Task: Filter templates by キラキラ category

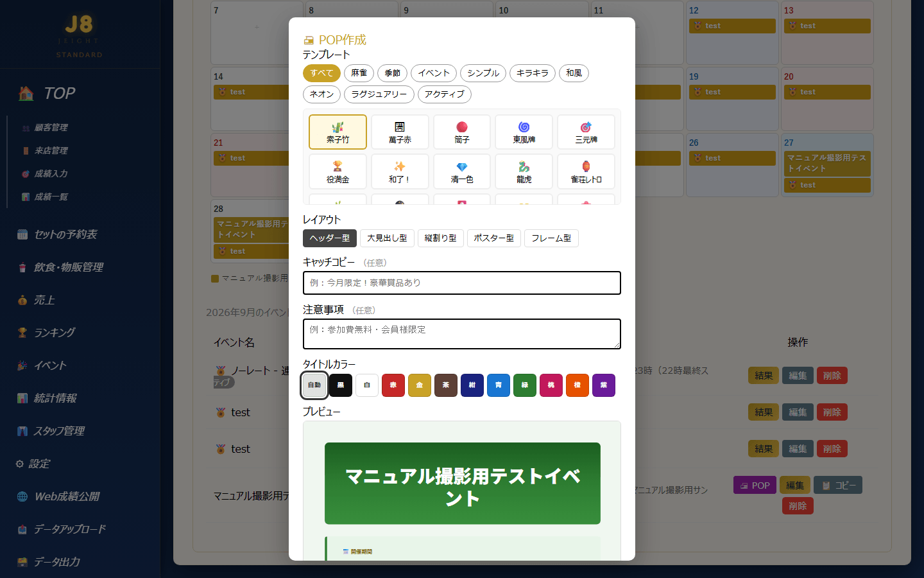Action: pos(533,73)
